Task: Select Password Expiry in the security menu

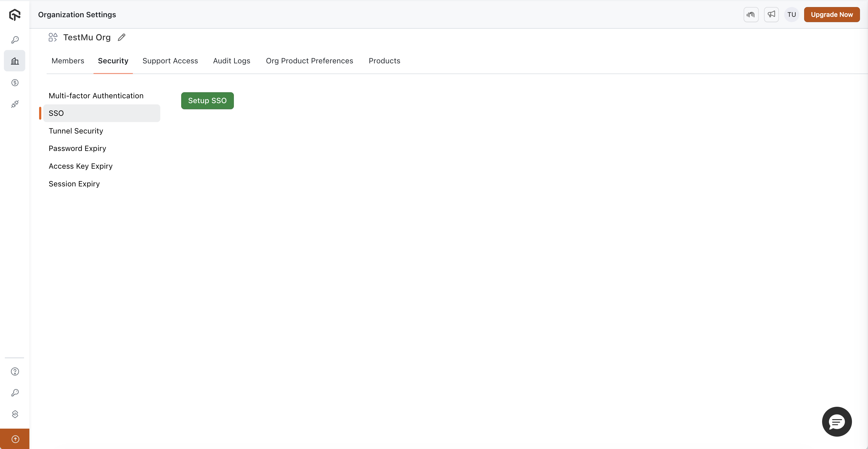Action: pyautogui.click(x=77, y=149)
